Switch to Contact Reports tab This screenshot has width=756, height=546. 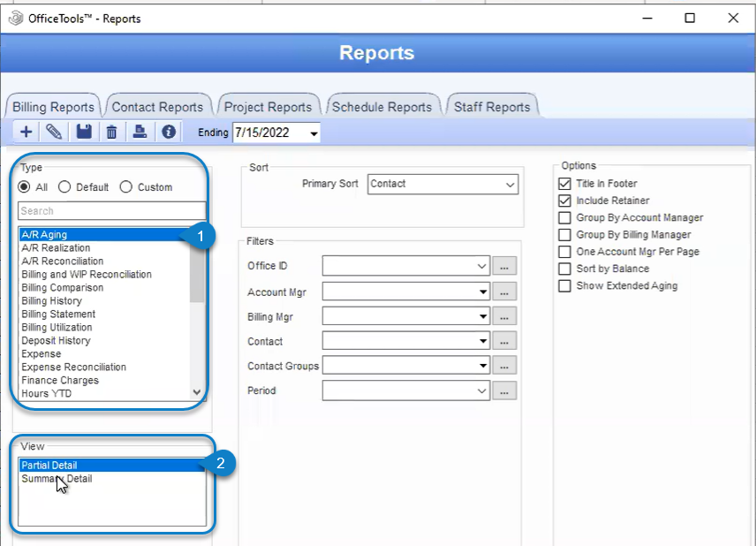pos(158,107)
